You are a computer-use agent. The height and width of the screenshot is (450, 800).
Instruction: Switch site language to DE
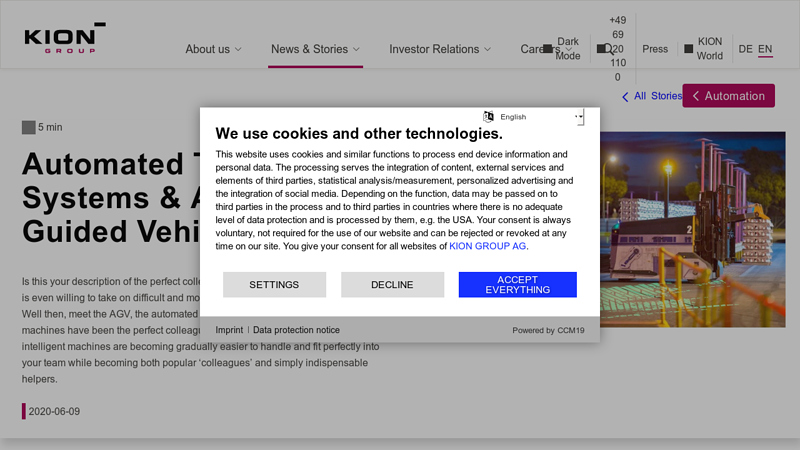[x=745, y=49]
